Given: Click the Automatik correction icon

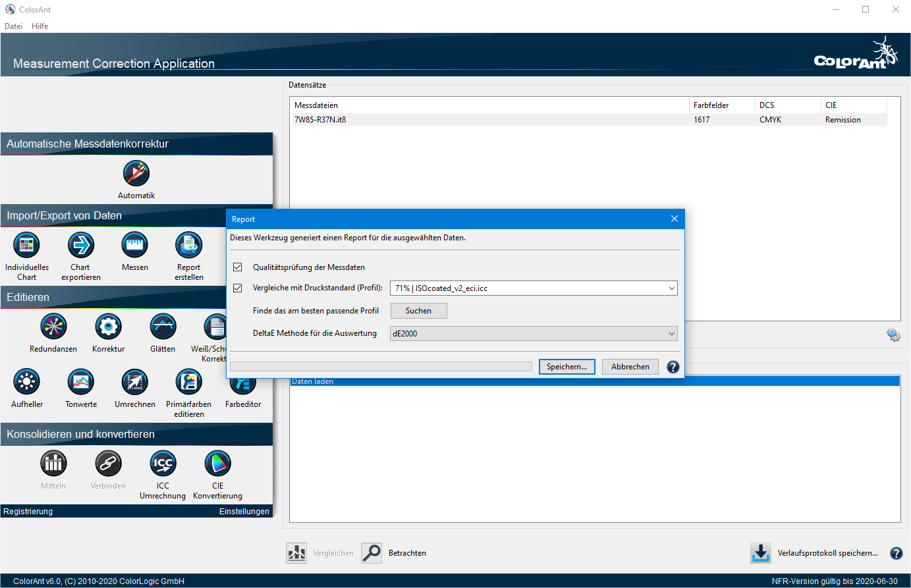Looking at the screenshot, I should [x=136, y=174].
